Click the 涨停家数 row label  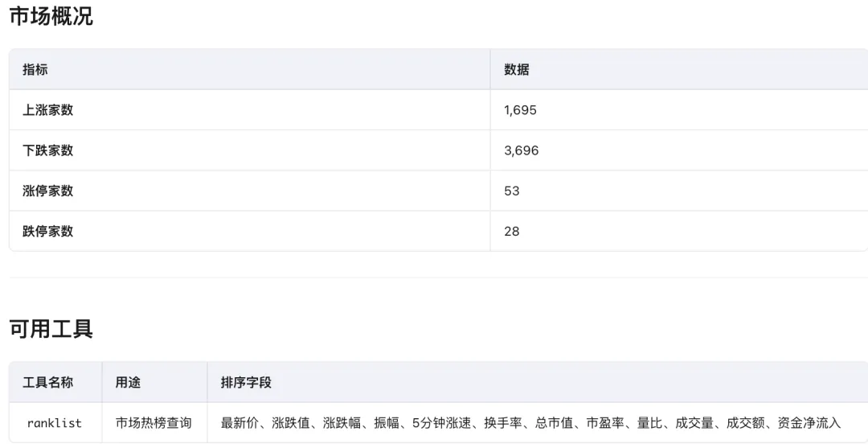pos(47,191)
